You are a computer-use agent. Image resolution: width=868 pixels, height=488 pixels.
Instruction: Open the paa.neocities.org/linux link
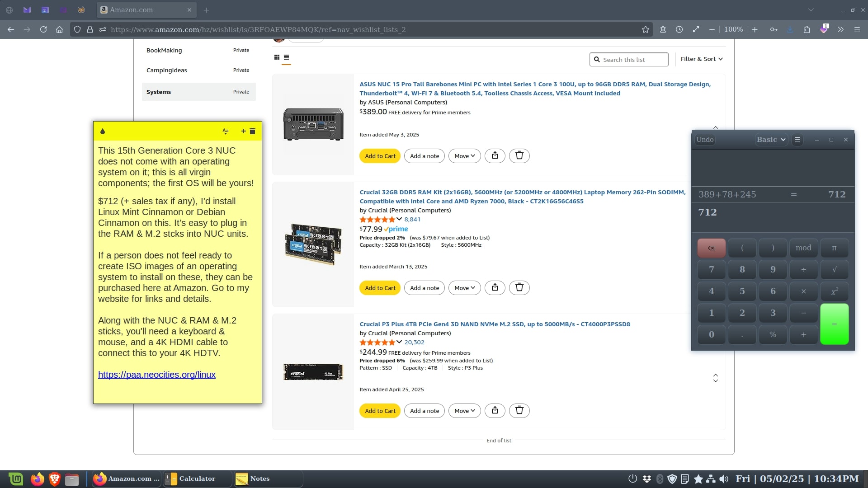(157, 375)
